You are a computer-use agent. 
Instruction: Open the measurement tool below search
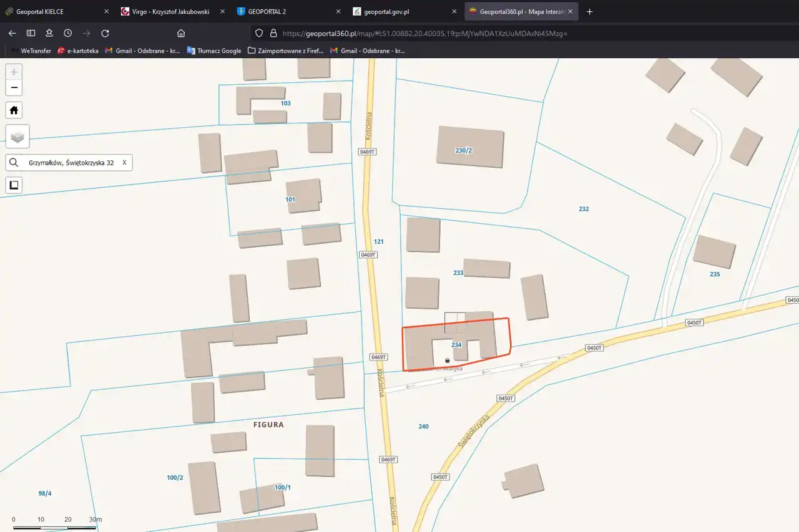point(14,185)
